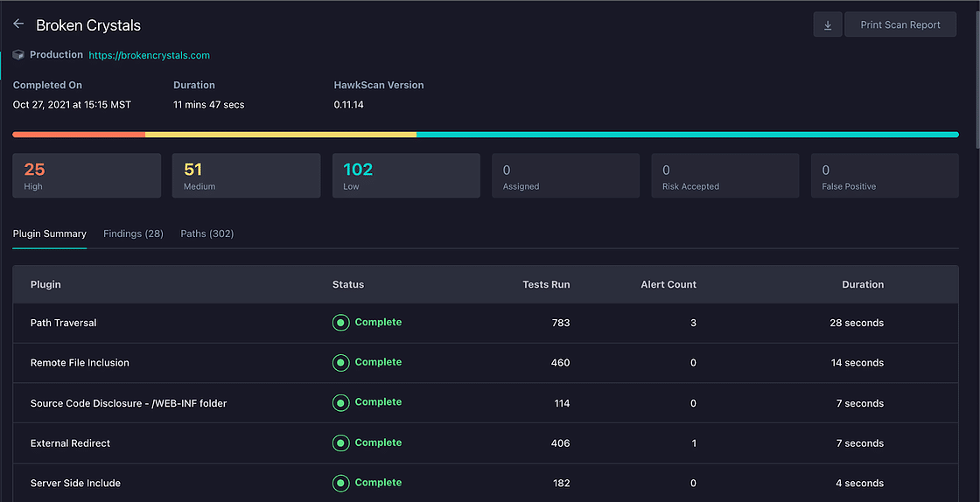Screen dimensions: 980x502
Task: Click the Duration column header in table
Action: [x=863, y=285]
